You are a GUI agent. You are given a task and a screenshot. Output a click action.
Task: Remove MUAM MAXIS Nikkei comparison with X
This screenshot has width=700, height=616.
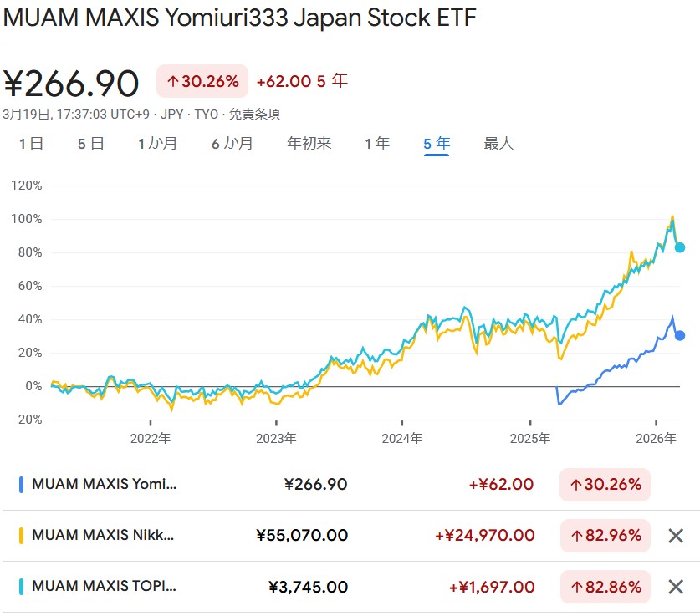[676, 536]
